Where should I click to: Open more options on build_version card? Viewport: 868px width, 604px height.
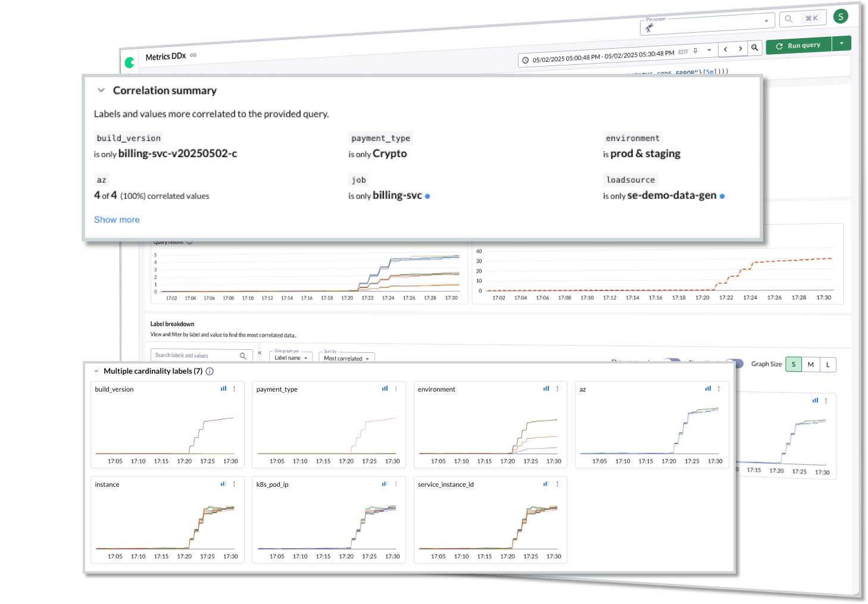coord(235,389)
